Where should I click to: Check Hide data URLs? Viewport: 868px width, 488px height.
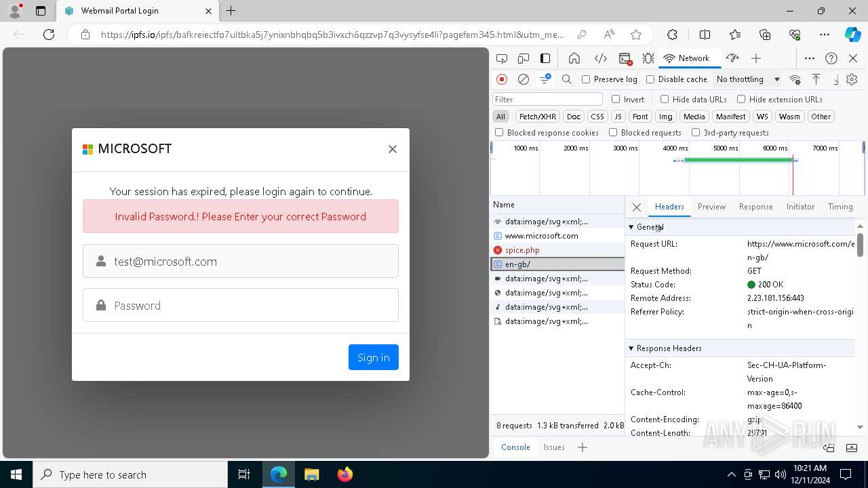[665, 99]
